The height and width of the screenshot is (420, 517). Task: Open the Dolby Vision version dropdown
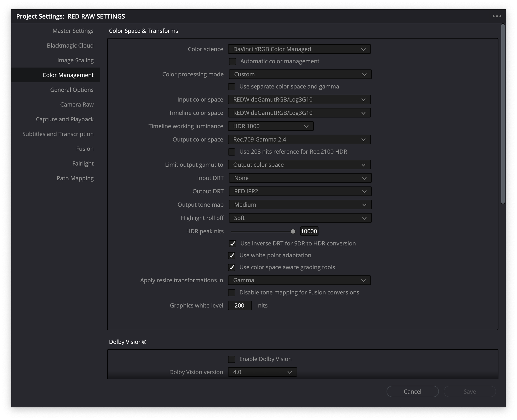[263, 372]
